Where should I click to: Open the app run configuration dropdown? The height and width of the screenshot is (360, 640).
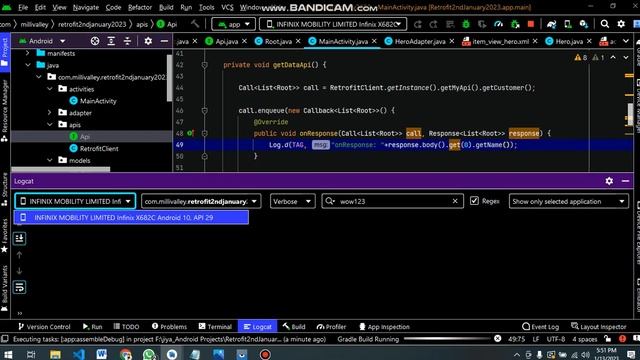click(x=233, y=24)
